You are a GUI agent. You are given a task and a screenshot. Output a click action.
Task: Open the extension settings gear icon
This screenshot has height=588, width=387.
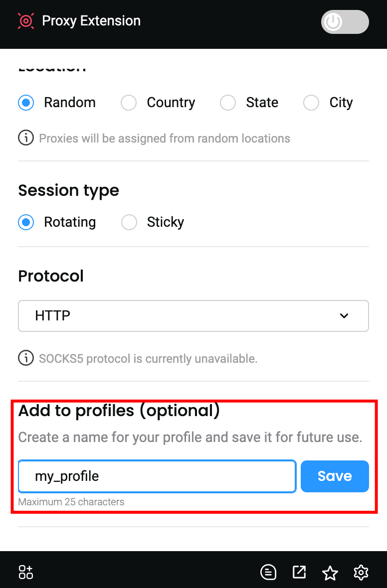click(361, 572)
